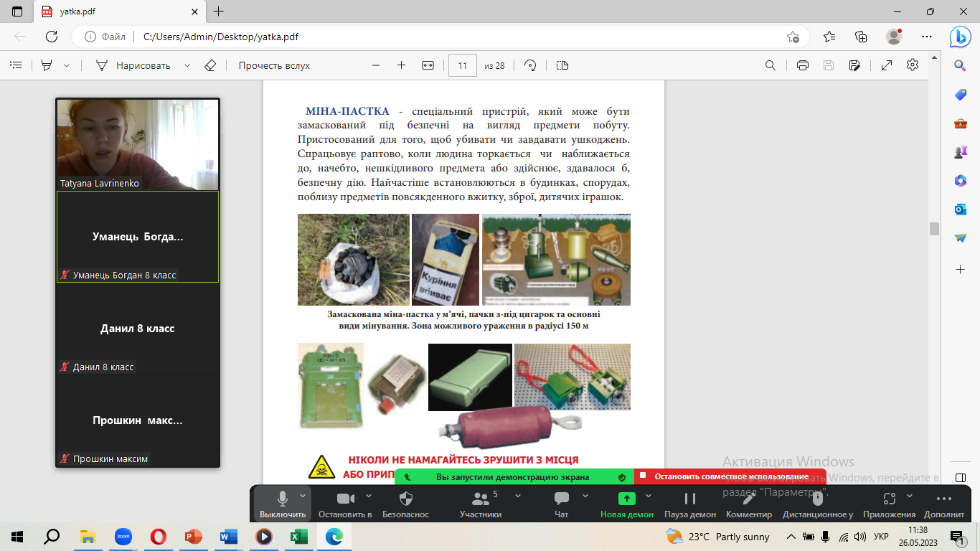Activate the Нарисовать drawing tool
Viewport: 980px width, 551px height.
tap(133, 65)
